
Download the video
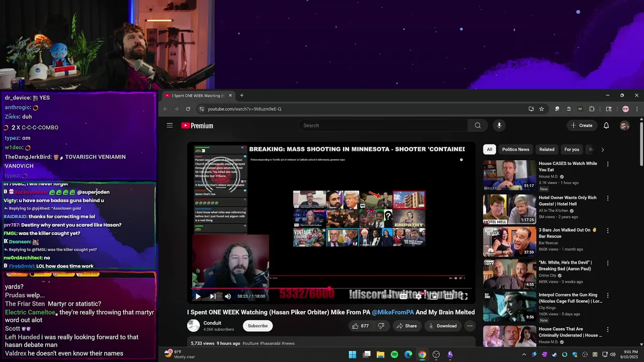point(442,326)
